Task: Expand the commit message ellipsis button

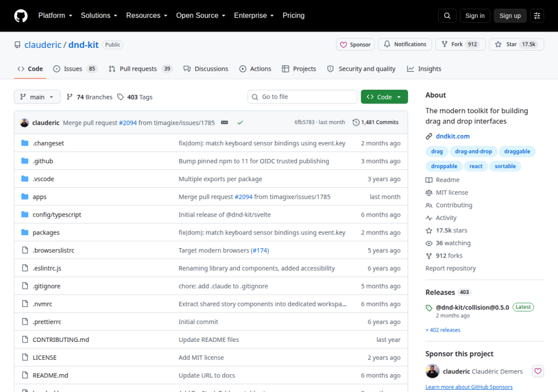Action: tap(224, 122)
